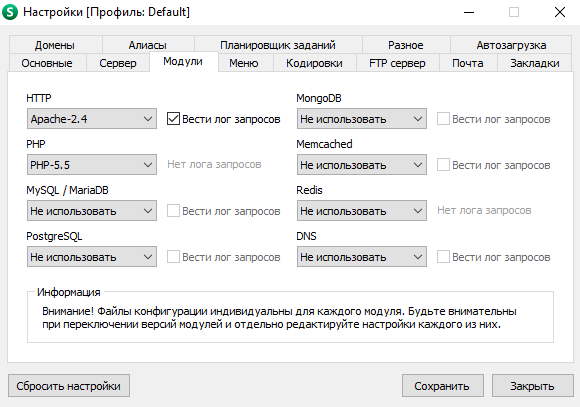Open the PostgreSQL module dropdown
Screen dimensions: 580x407
[x=92, y=256]
